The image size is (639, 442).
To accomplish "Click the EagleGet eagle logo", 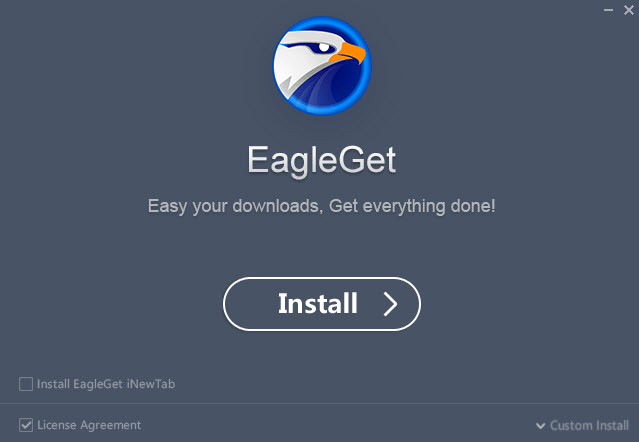I will tap(322, 66).
